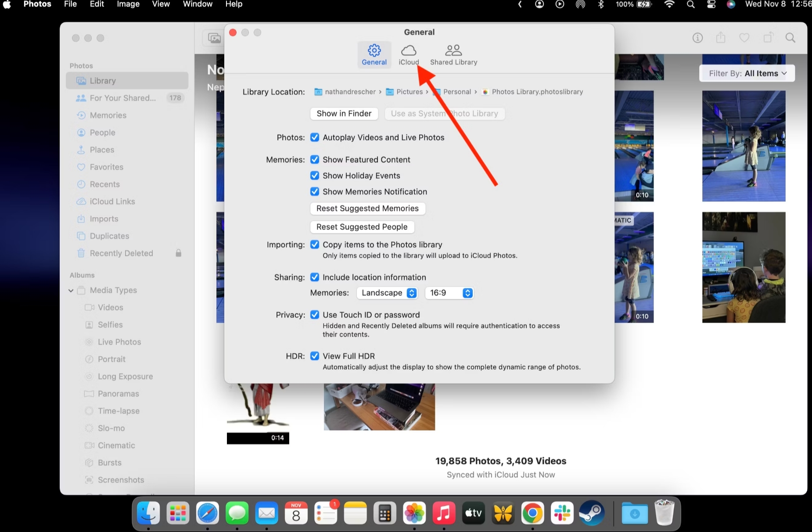Open People in the sidebar
Screen dimensions: 812x532
pyautogui.click(x=127, y=133)
